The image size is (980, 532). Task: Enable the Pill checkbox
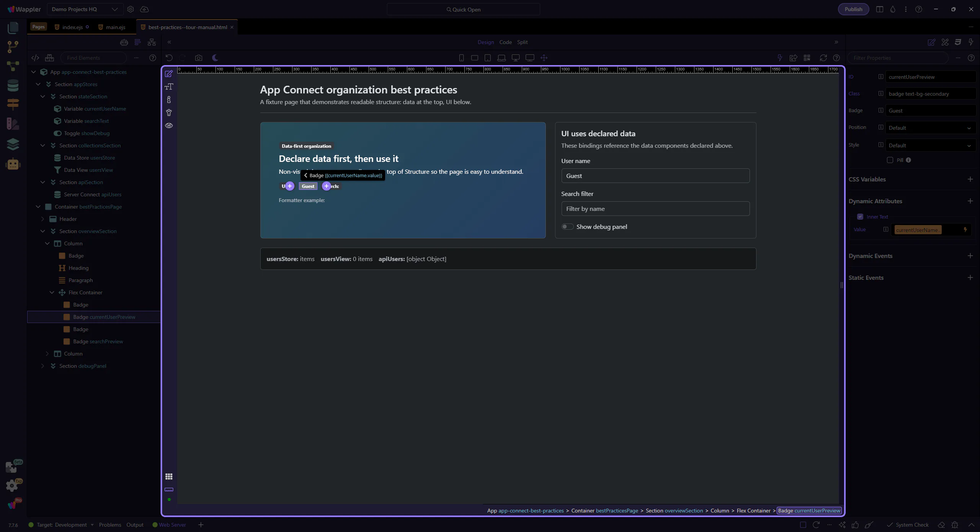point(890,160)
